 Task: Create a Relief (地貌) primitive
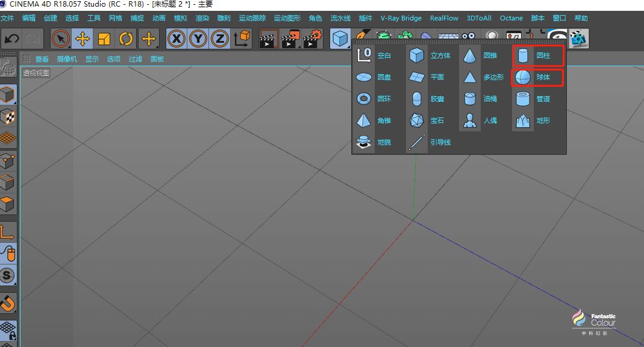pos(375,143)
